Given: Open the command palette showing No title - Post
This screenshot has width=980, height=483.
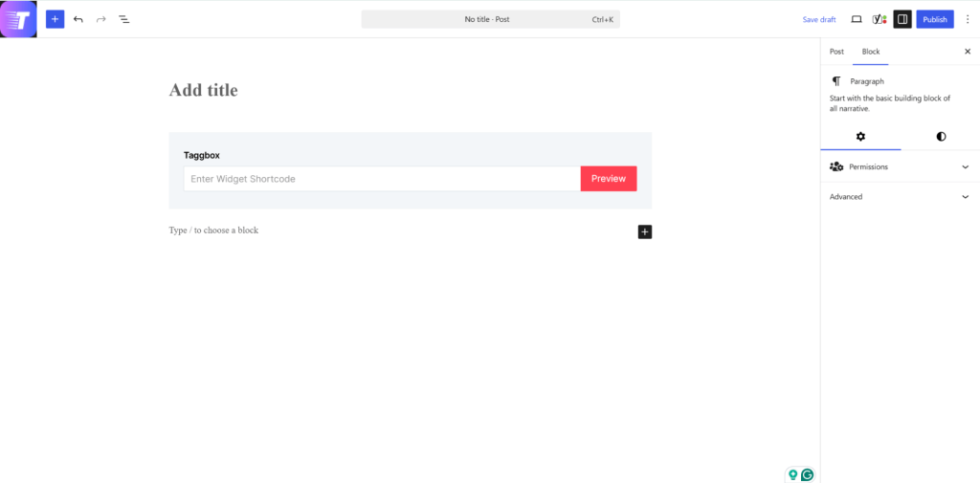Looking at the screenshot, I should point(491,19).
